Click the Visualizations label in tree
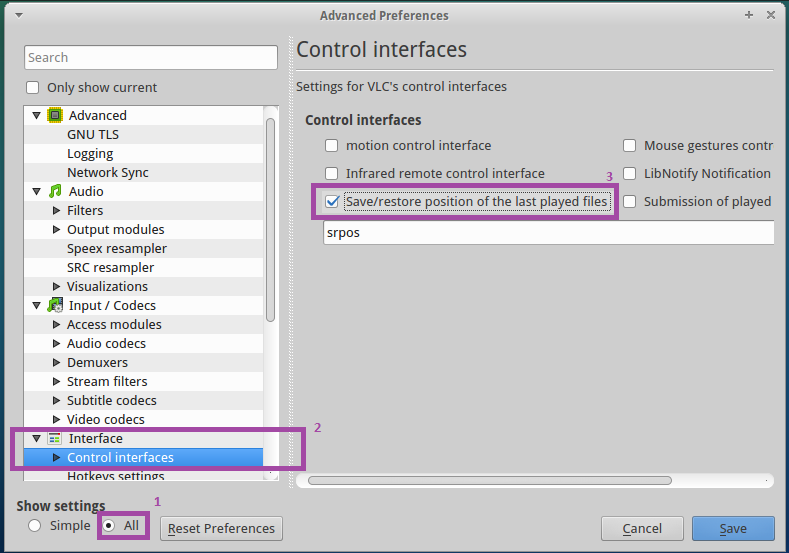789x553 pixels. [x=107, y=286]
